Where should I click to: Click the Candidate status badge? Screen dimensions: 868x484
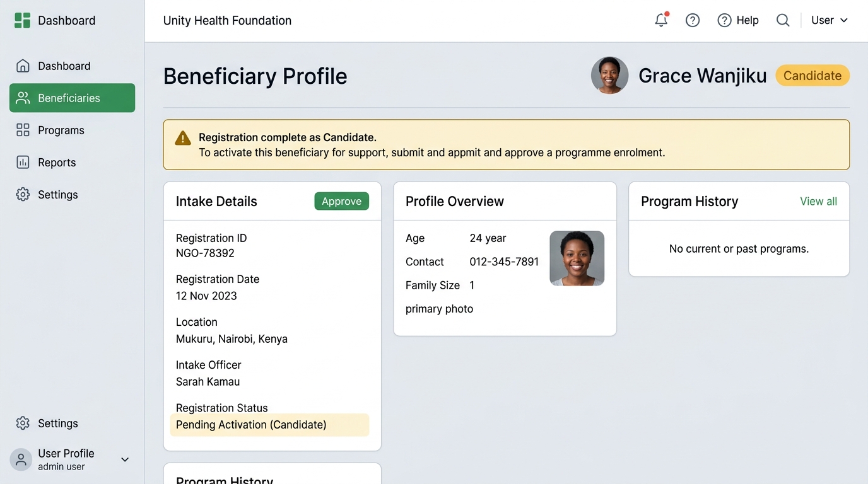[812, 76]
